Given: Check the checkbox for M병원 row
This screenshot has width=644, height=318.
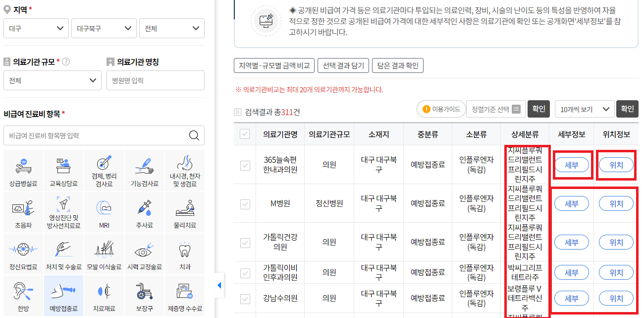Looking at the screenshot, I should [x=244, y=204].
